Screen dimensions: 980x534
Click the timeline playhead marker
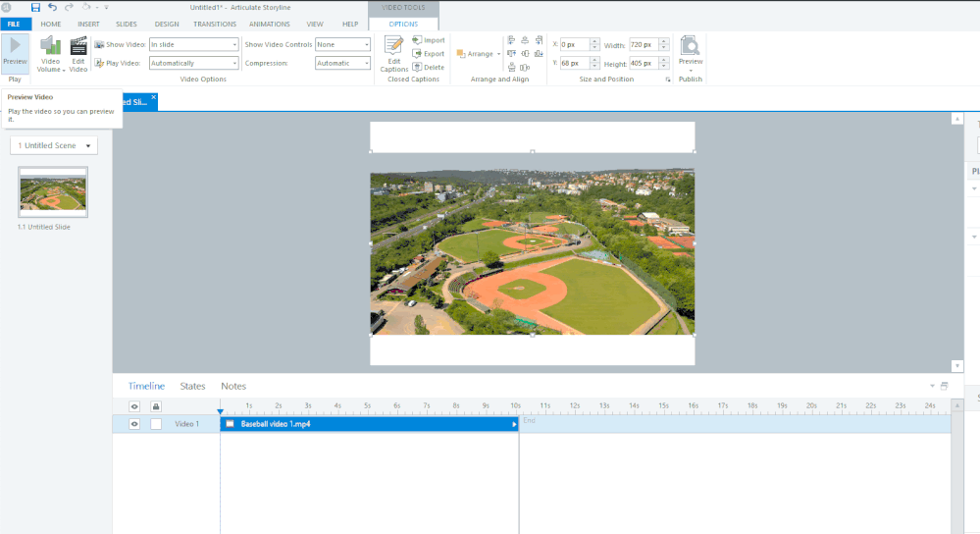(x=220, y=411)
